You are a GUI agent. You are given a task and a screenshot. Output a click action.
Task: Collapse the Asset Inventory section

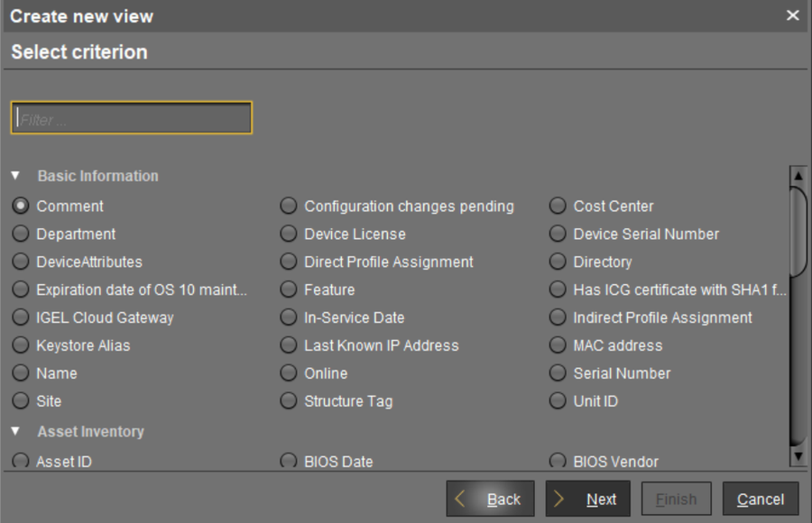pos(15,432)
